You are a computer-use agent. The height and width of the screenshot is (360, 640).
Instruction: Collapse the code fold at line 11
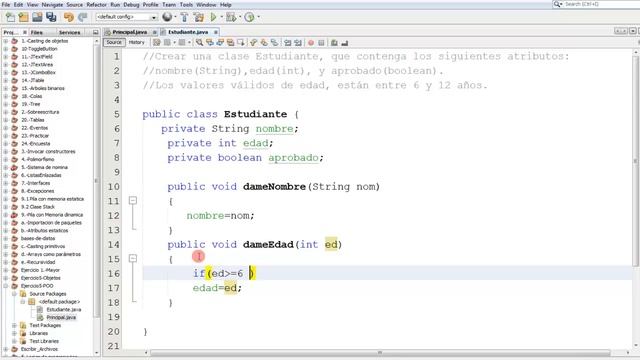click(x=133, y=200)
